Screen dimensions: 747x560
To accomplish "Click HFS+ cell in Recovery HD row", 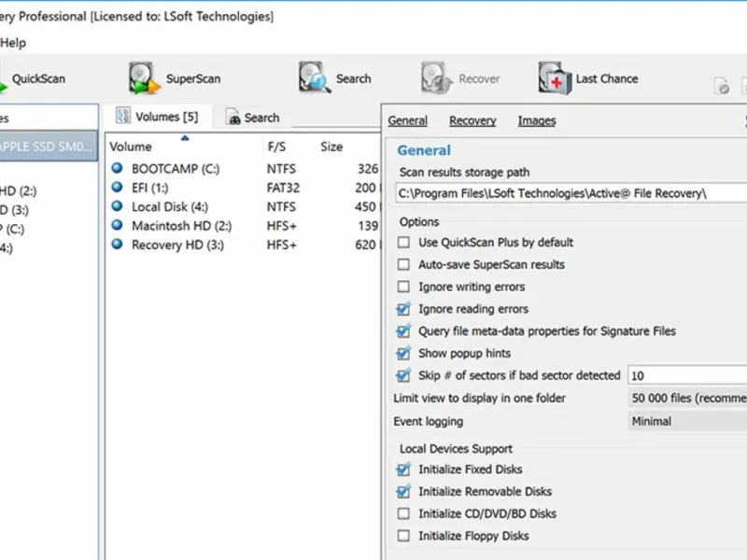I will pos(282,245).
